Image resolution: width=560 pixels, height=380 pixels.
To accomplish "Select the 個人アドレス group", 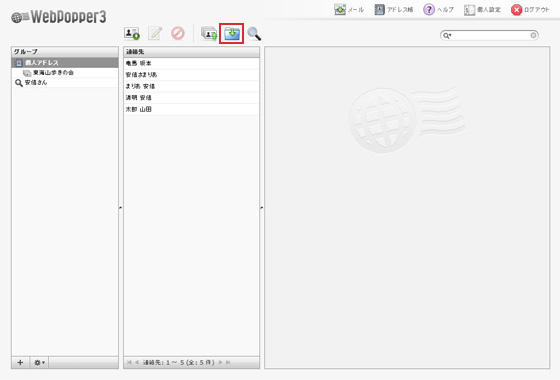I will [x=65, y=63].
